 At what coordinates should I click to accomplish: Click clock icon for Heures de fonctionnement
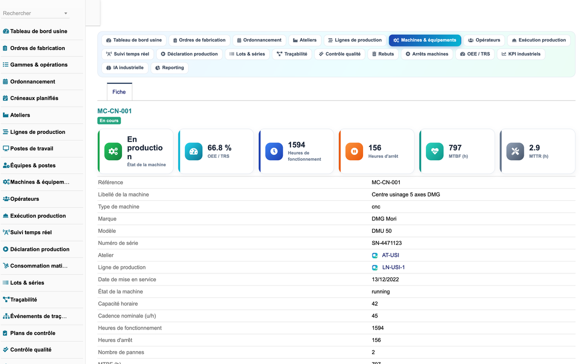click(274, 151)
